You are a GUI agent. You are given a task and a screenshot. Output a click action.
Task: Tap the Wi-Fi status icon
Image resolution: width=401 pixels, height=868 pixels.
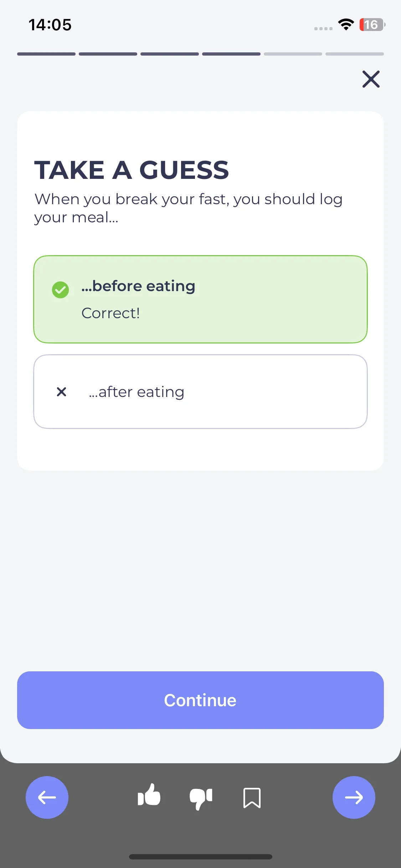346,25
